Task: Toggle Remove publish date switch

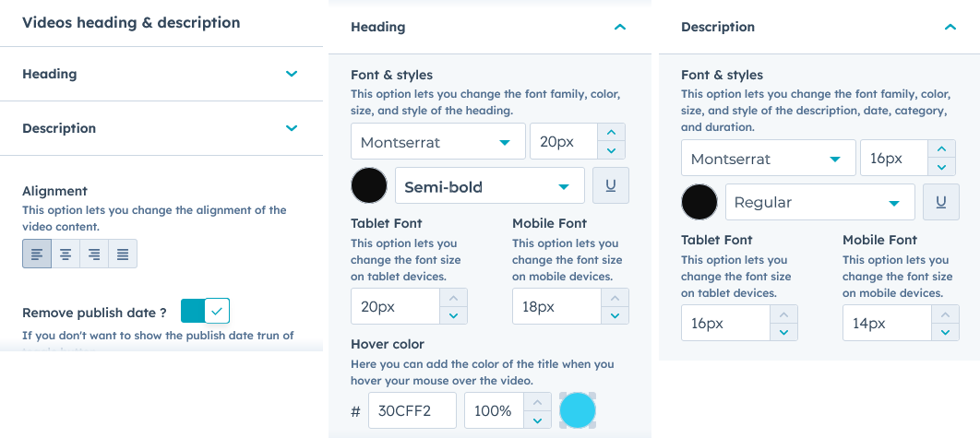Action: click(205, 311)
